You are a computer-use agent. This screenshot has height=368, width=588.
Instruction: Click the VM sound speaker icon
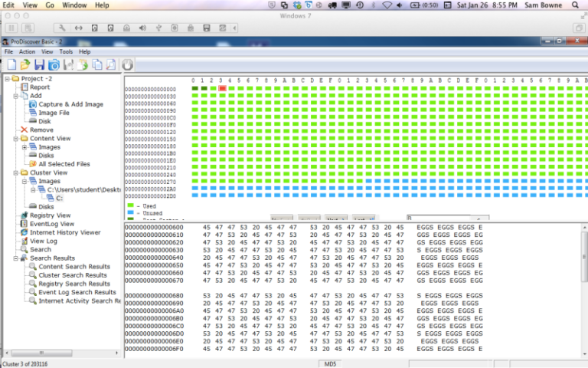point(142,28)
